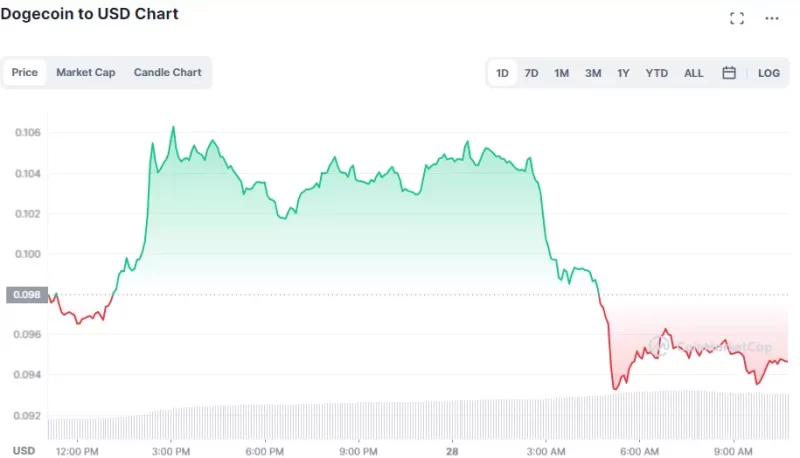Click the USD currency label below chart
This screenshot has width=800, height=458.
click(23, 451)
